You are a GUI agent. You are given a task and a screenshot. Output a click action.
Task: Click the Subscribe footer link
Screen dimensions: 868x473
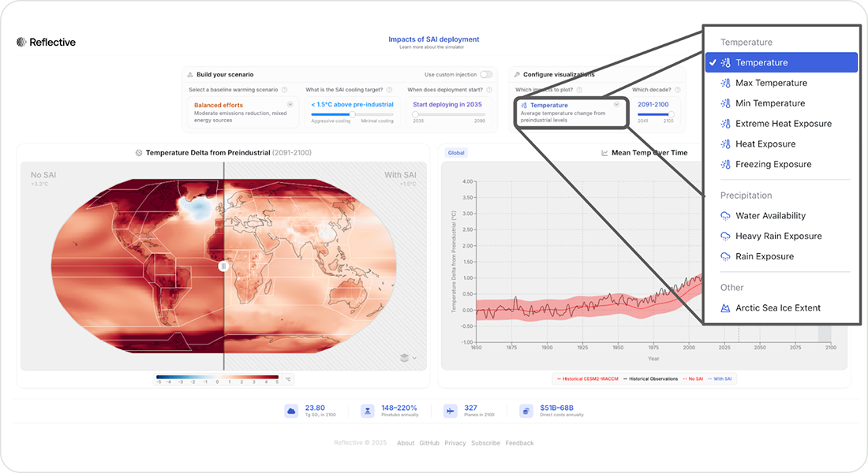[485, 443]
